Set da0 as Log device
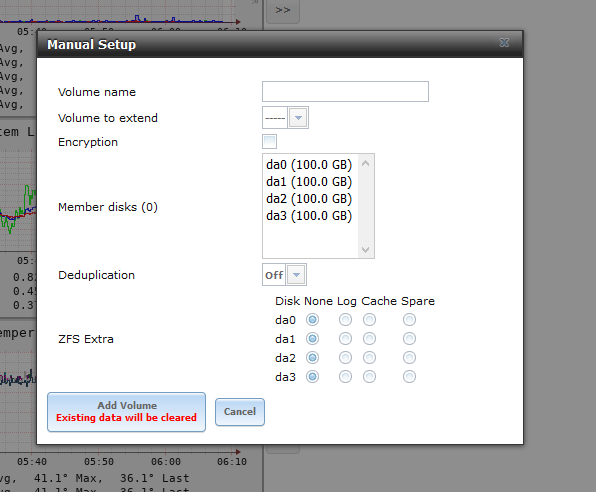The image size is (596, 492). 345,320
